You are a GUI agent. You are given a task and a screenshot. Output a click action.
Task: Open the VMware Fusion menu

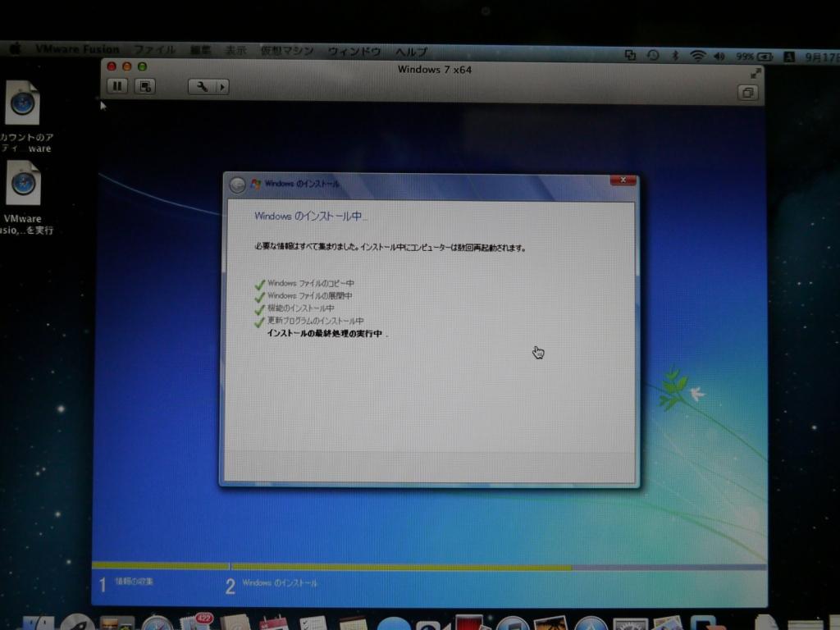click(76, 49)
